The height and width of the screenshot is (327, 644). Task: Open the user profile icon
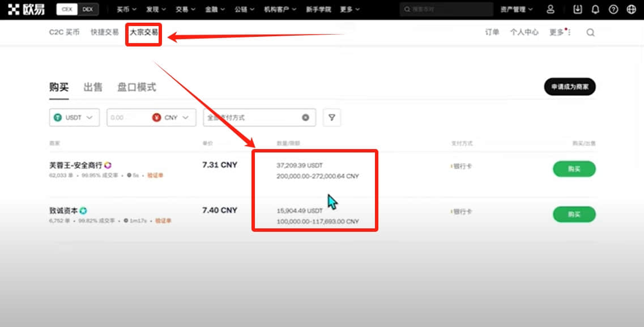click(551, 9)
